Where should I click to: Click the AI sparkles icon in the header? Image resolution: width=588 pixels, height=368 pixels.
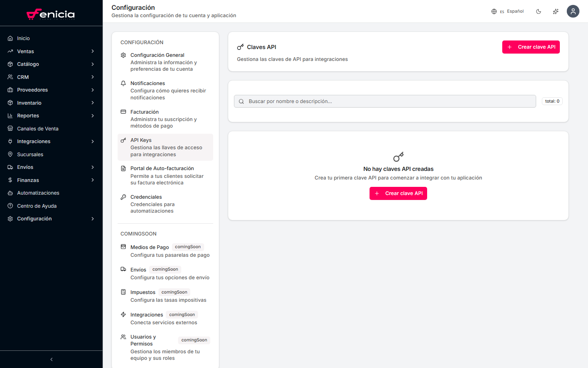555,11
